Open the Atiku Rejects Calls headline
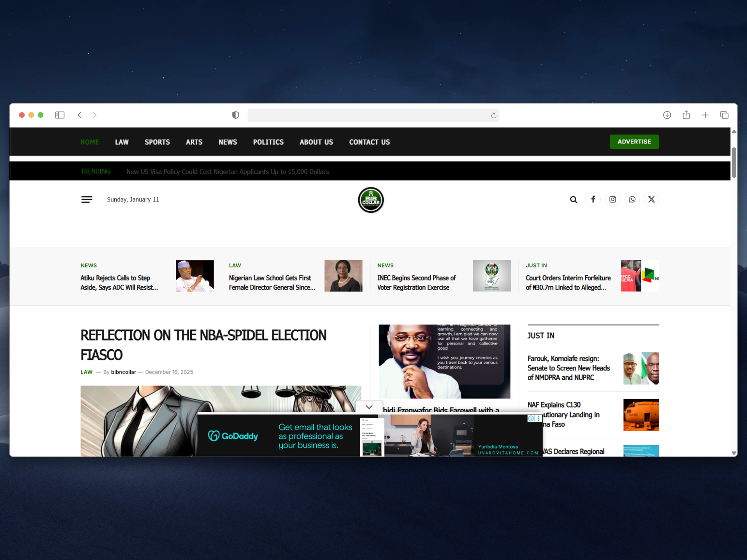The width and height of the screenshot is (747, 560). (x=119, y=283)
